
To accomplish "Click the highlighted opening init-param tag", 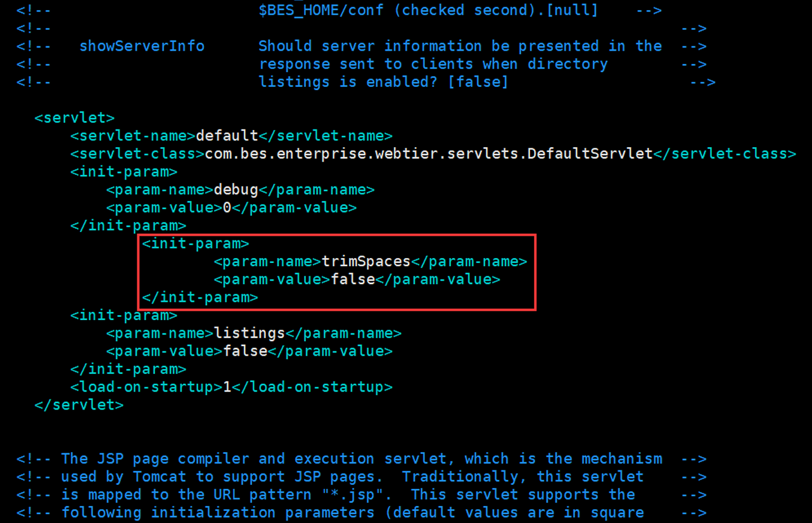I will 195,244.
